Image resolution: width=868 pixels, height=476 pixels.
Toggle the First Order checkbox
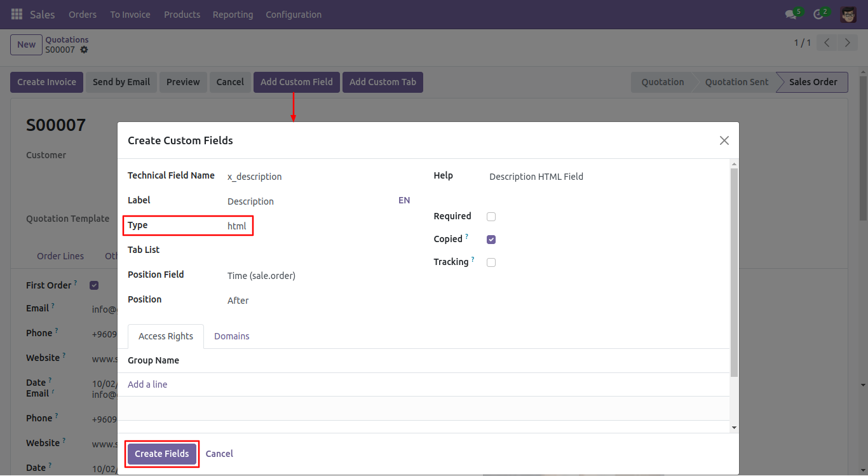(x=94, y=285)
